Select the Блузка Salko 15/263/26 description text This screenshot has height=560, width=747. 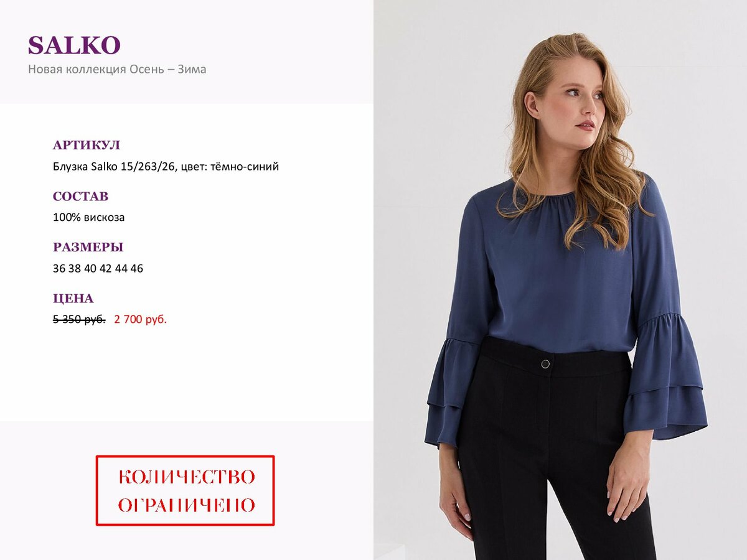point(166,167)
